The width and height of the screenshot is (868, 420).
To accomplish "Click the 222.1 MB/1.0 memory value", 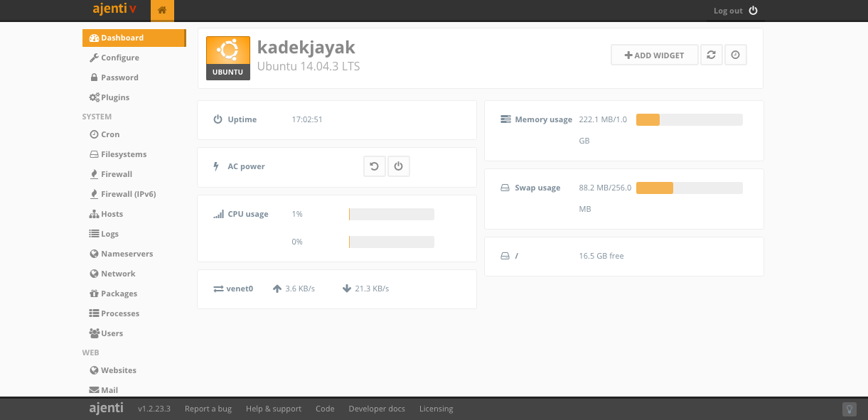I will (x=603, y=119).
